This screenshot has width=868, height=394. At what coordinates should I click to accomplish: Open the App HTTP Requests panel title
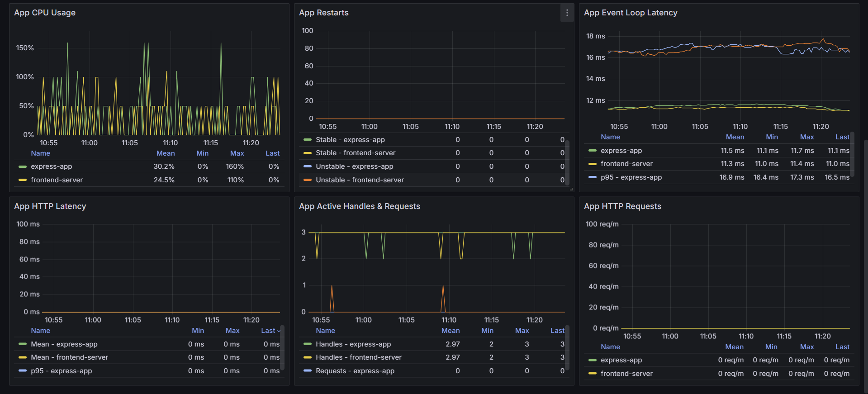pos(622,206)
